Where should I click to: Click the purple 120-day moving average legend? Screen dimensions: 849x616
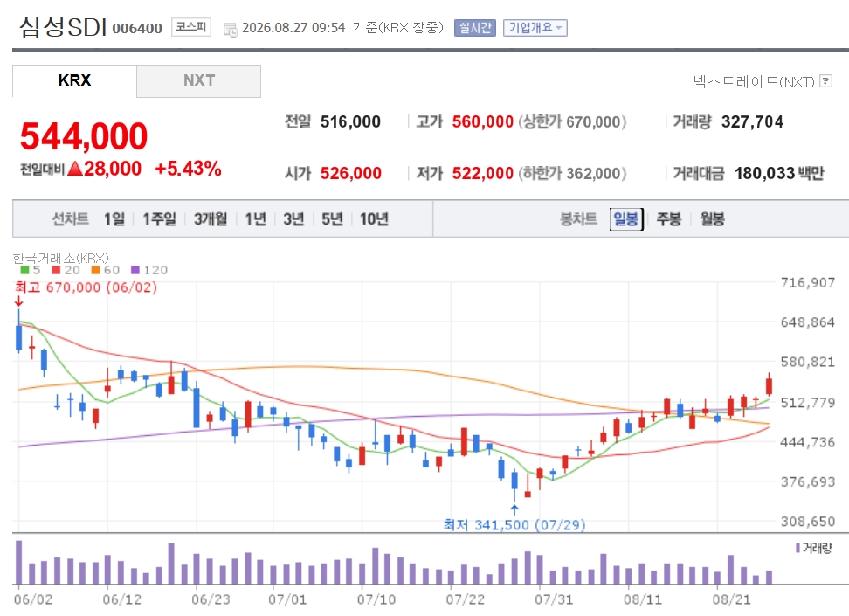point(149,270)
